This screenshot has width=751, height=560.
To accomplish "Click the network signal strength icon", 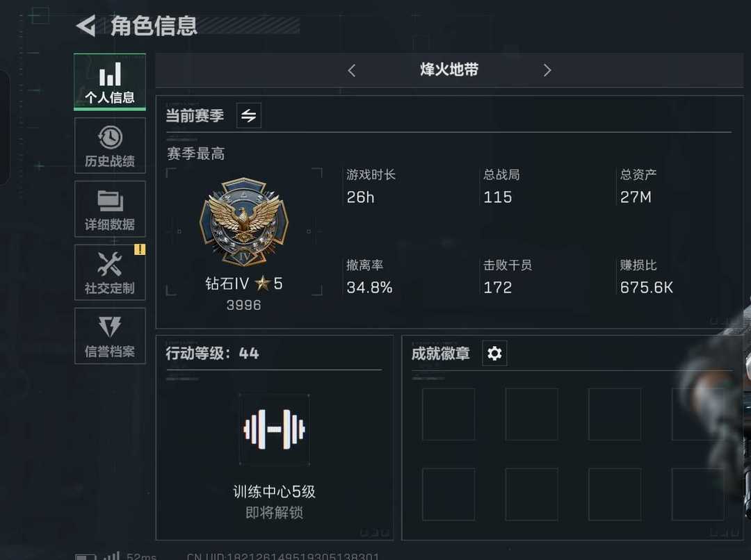I will click(112, 556).
